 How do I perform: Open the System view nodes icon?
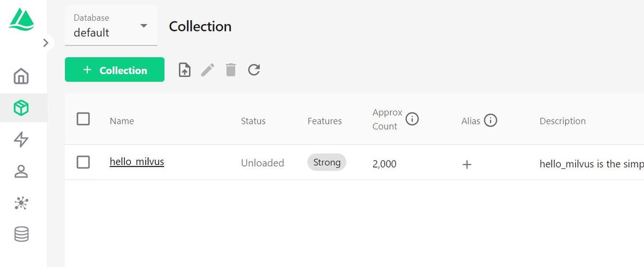(21, 203)
